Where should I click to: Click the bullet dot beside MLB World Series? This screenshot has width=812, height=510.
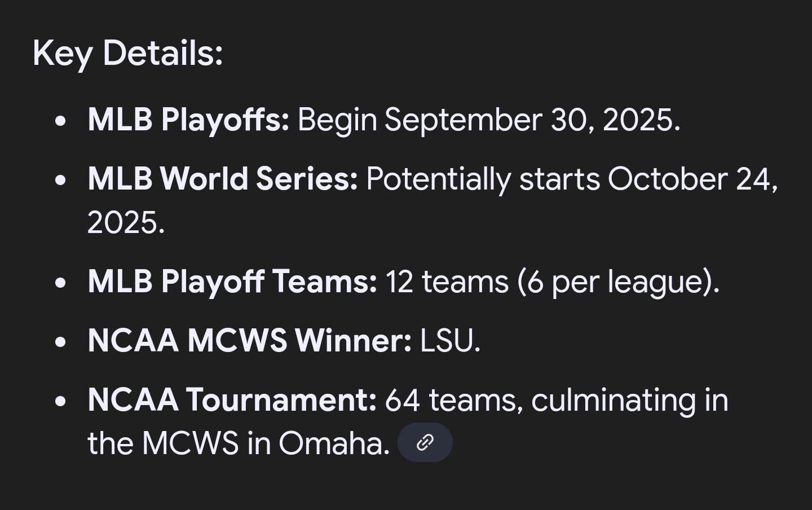[x=61, y=181]
